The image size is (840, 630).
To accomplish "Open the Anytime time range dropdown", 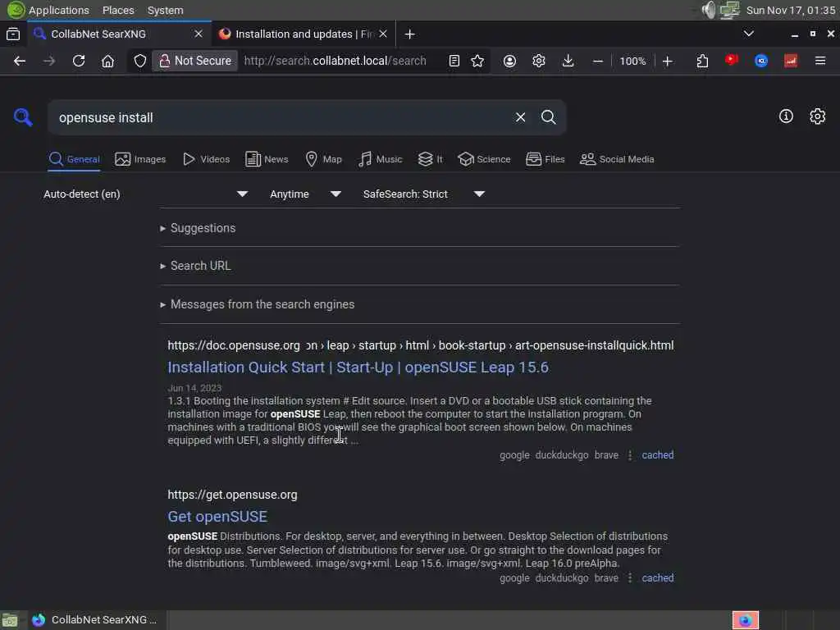I will (x=305, y=194).
